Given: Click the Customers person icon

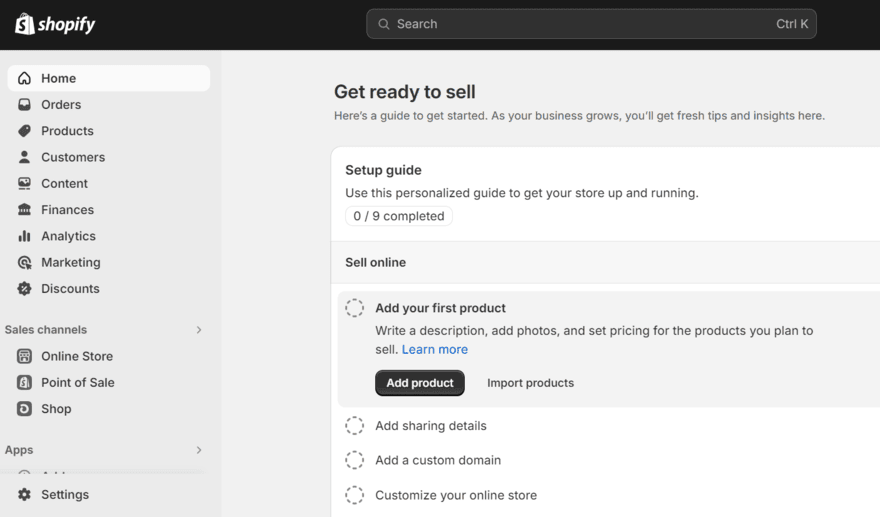Looking at the screenshot, I should pos(24,157).
